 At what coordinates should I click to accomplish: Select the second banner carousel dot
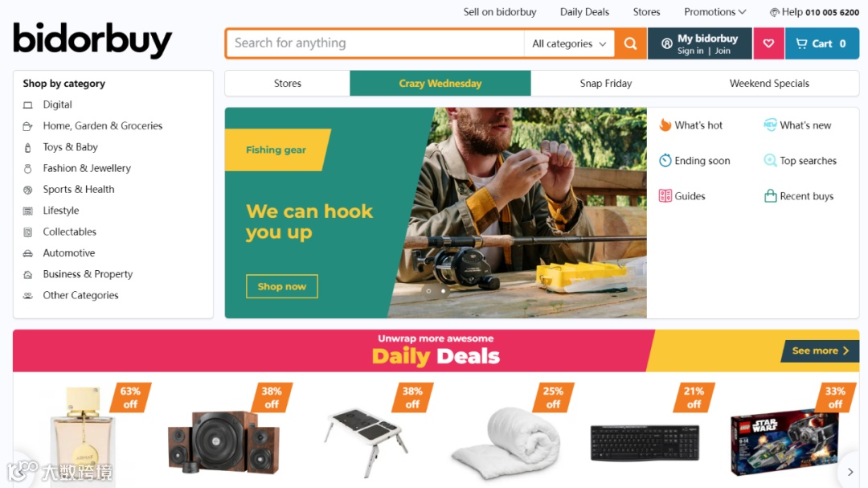(443, 291)
